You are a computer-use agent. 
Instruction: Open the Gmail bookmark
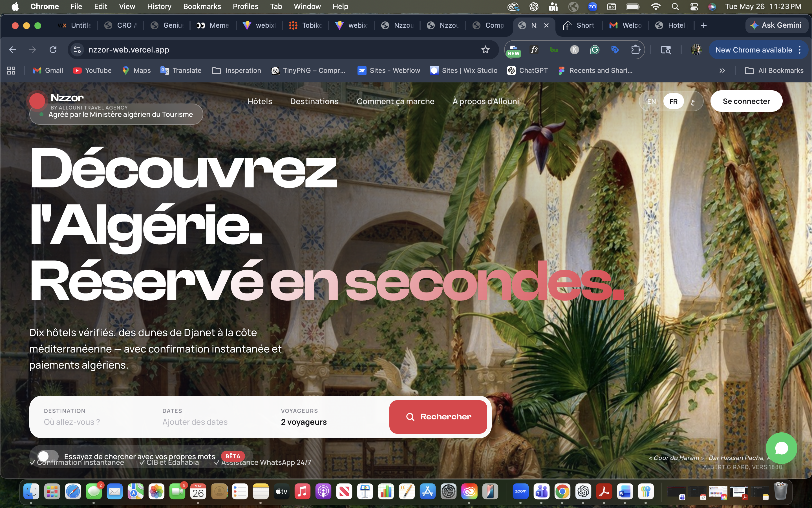coord(48,71)
